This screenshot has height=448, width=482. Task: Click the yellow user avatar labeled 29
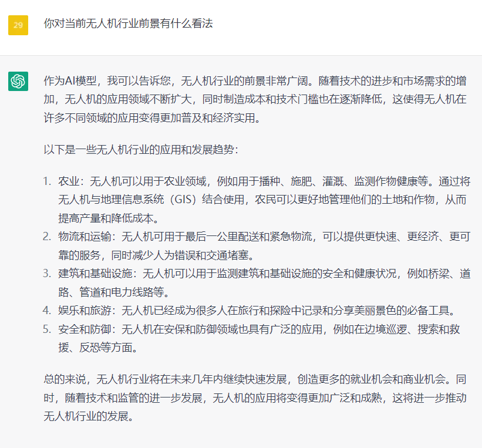click(18, 25)
